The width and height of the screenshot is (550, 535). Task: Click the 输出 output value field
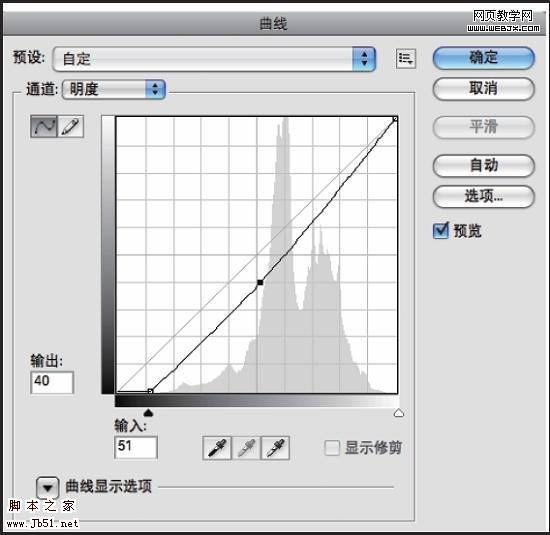point(52,382)
